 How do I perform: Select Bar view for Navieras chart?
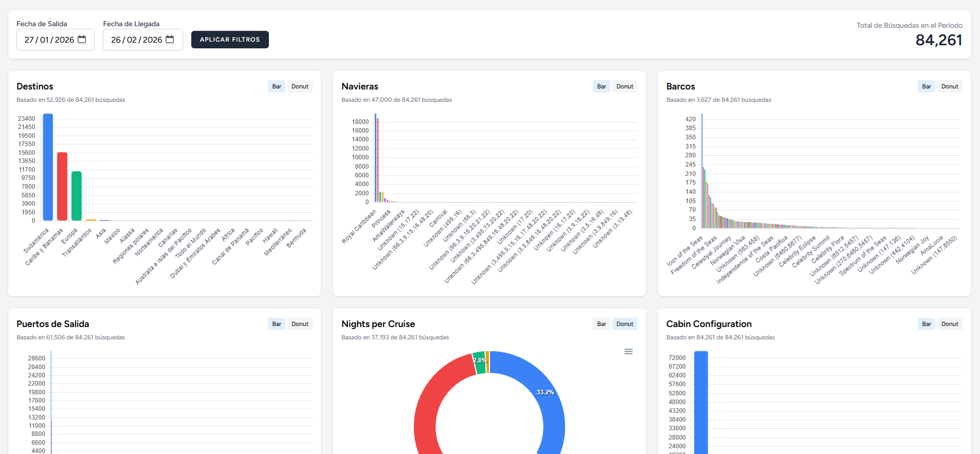tap(602, 86)
